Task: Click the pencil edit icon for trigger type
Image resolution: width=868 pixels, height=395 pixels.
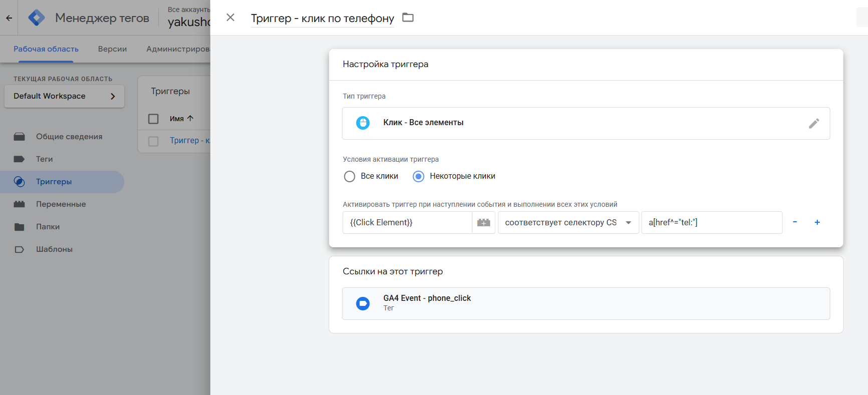Action: point(813,123)
